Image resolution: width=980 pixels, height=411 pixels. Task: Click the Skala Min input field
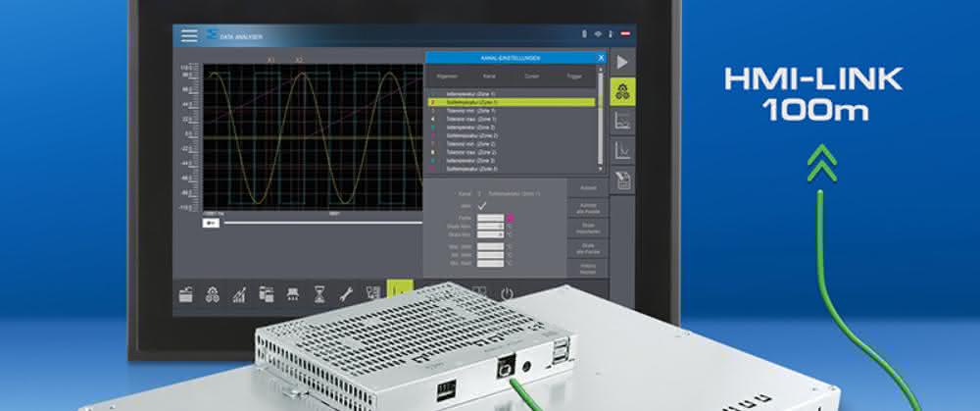pyautogui.click(x=490, y=234)
